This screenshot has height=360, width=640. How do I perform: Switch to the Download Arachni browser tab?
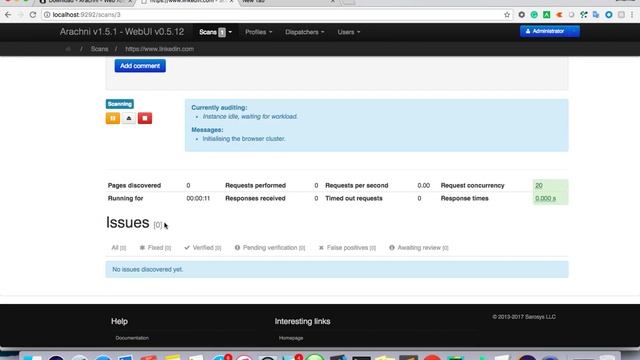(x=86, y=2)
